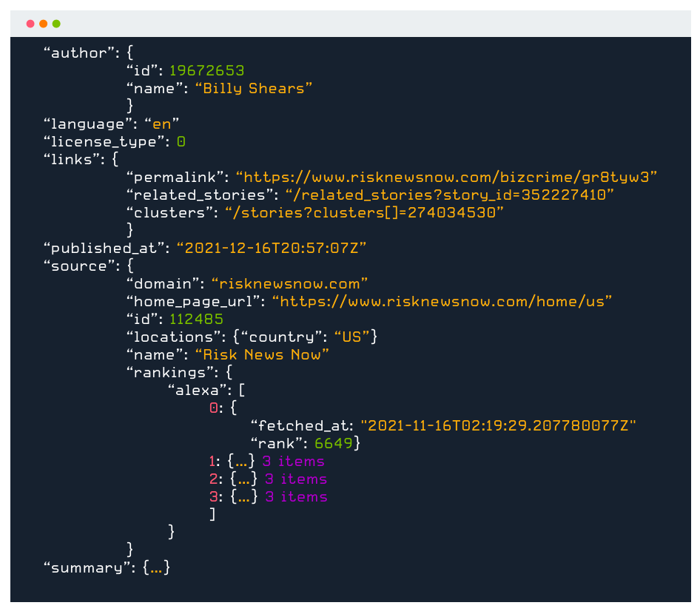700x611 pixels.
Task: Collapse alexa index 0 entry
Action: coord(214,408)
